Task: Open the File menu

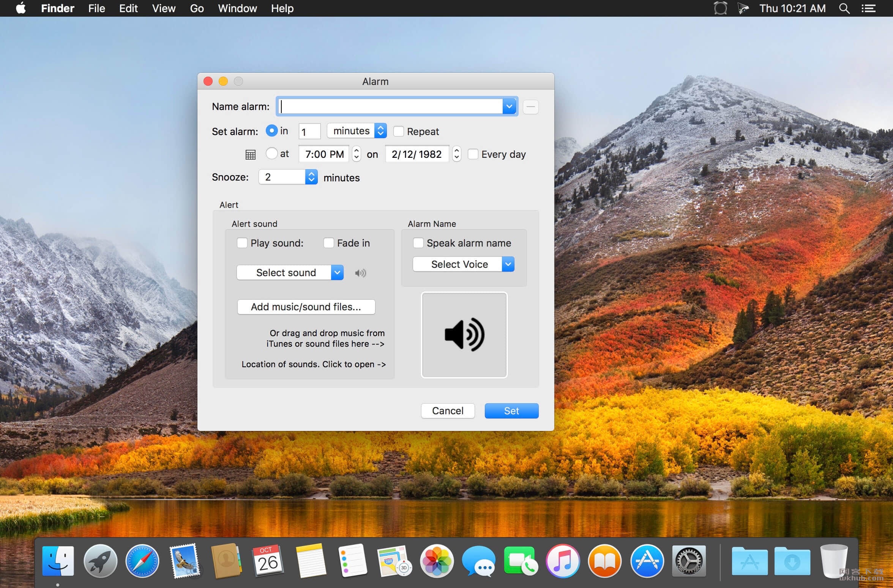Action: point(96,8)
